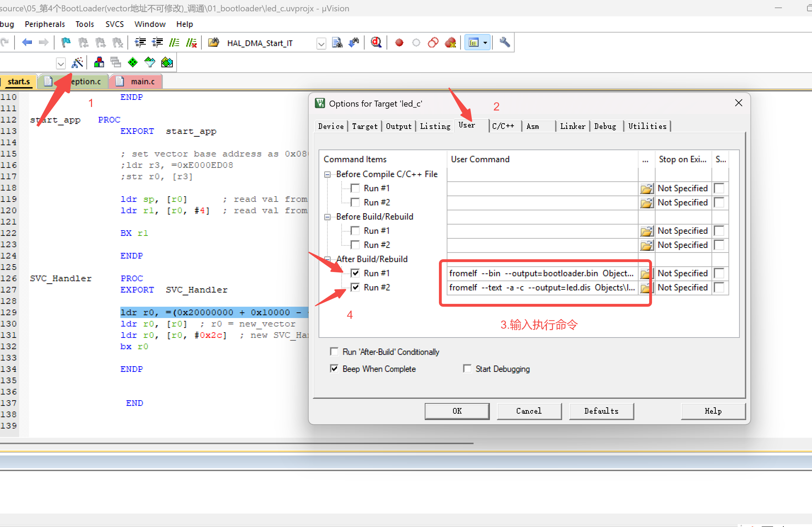The width and height of the screenshot is (812, 527).
Task: Set Stop on Exit for After Build Run #2
Action: pyautogui.click(x=682, y=288)
